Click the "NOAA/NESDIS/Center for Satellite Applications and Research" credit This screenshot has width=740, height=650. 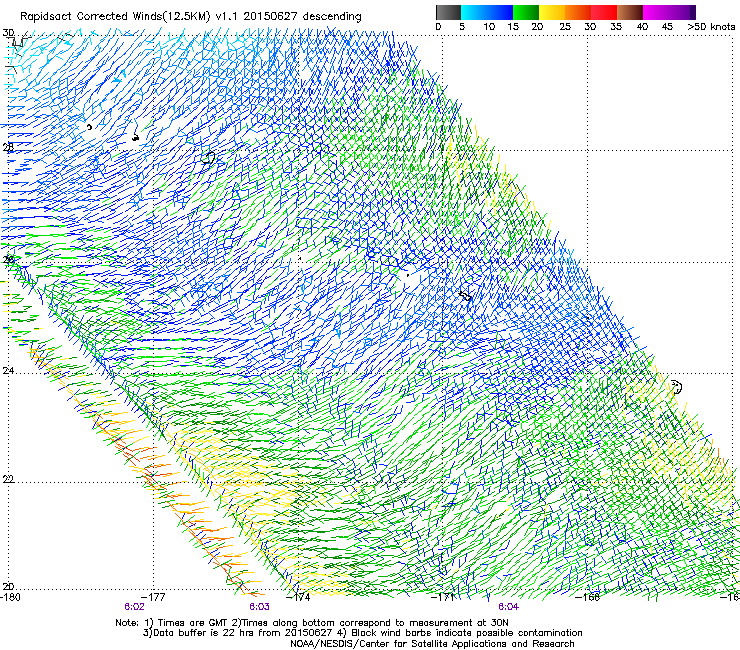point(432,644)
